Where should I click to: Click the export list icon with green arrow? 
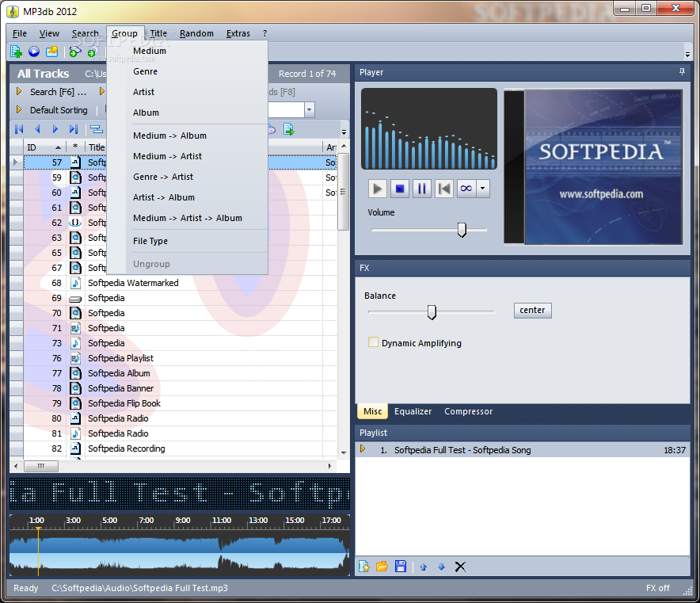pos(289,129)
